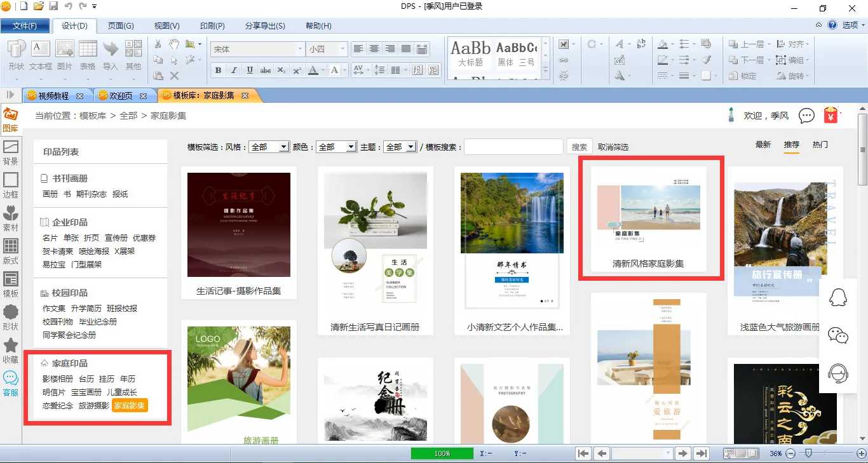Open the 图库 gallery sidebar icon
The height and width of the screenshot is (463, 868).
point(10,119)
